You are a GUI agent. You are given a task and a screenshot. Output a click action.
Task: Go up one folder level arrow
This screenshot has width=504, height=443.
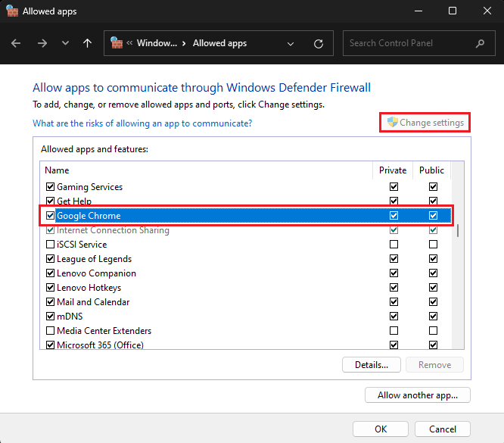88,43
